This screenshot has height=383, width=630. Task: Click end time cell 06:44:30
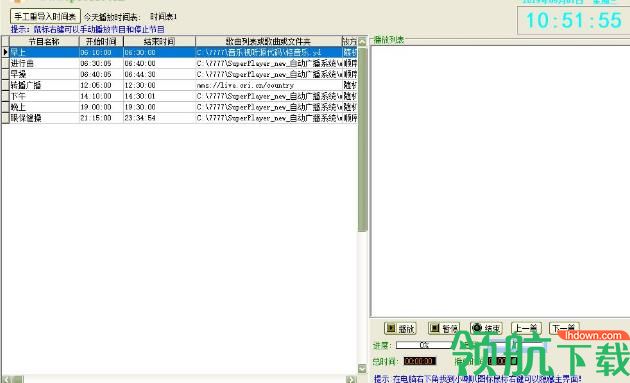click(159, 74)
